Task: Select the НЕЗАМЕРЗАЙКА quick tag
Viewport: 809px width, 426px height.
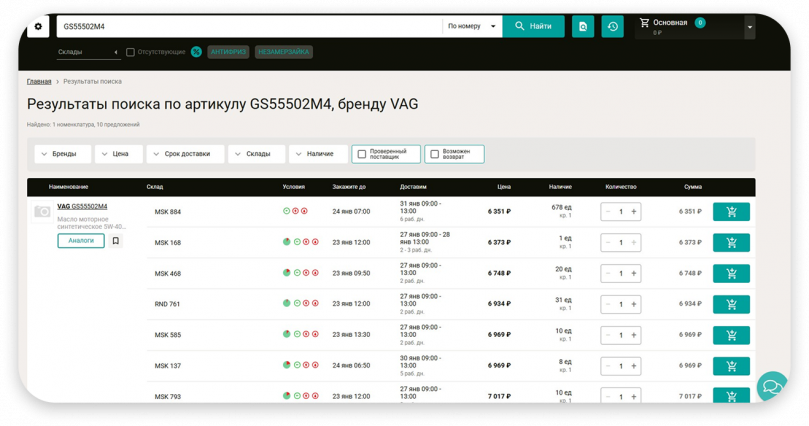Action: [284, 52]
